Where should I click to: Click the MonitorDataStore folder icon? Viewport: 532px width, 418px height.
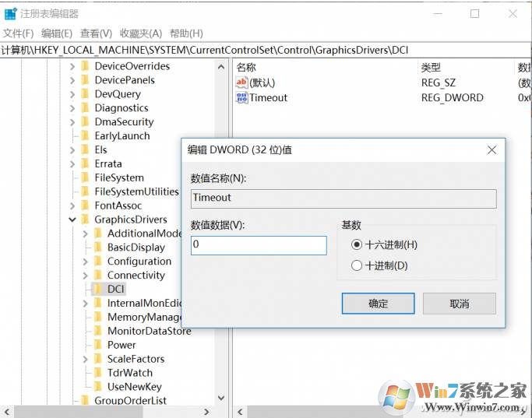point(97,331)
